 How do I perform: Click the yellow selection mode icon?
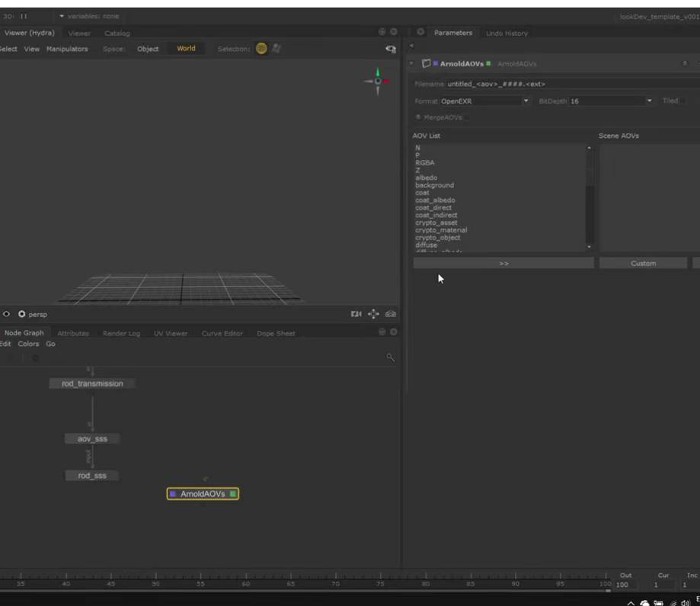point(261,49)
